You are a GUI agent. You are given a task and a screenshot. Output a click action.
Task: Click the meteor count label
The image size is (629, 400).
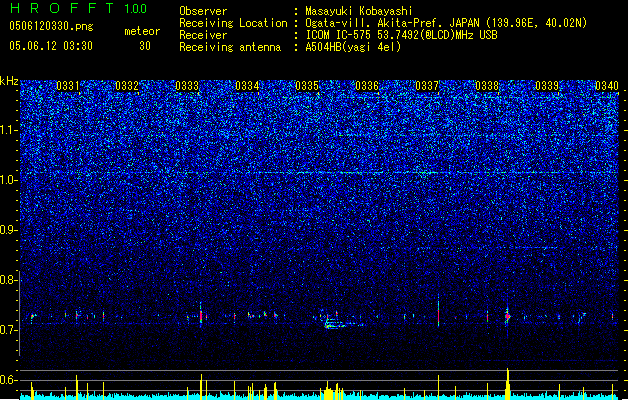point(142,31)
